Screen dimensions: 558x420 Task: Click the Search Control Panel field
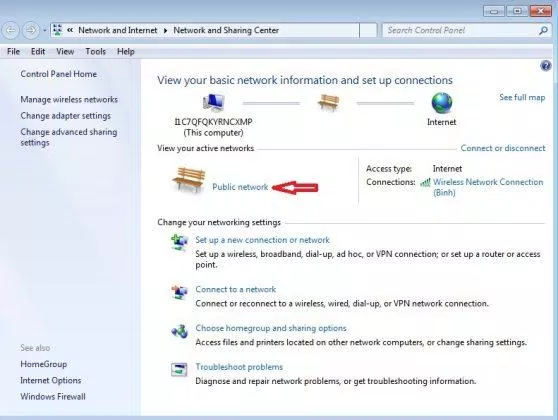(x=460, y=31)
